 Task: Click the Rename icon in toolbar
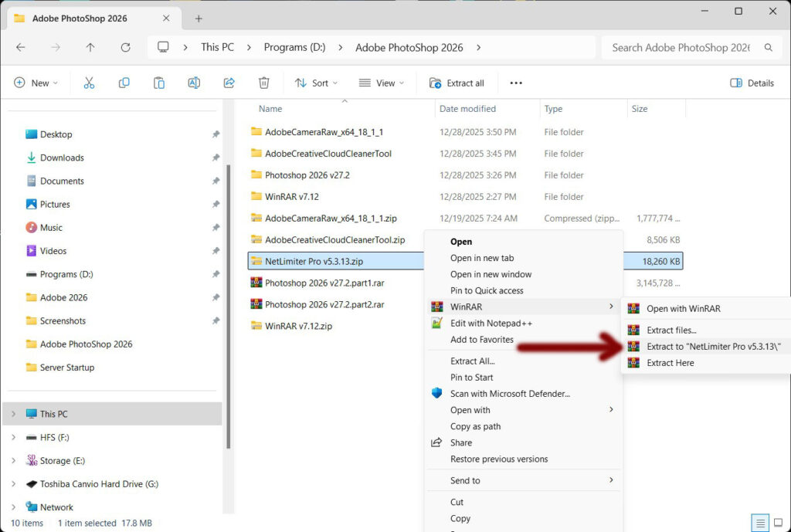point(194,83)
